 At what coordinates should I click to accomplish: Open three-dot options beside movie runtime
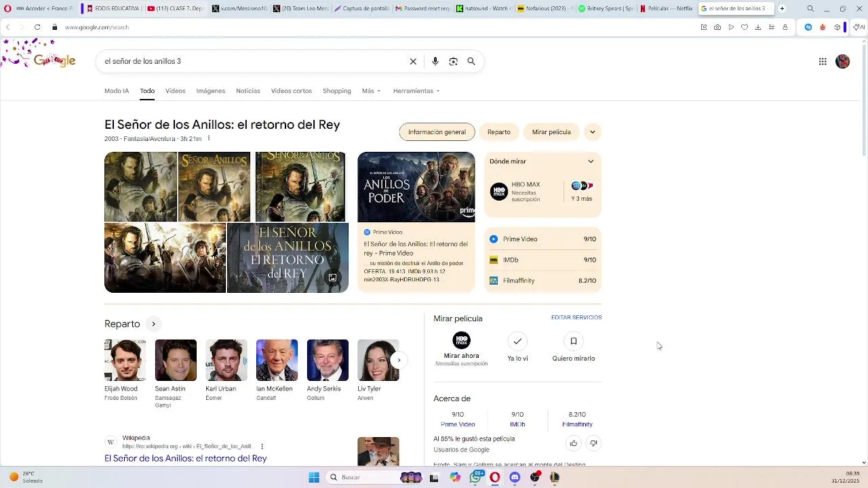point(209,138)
